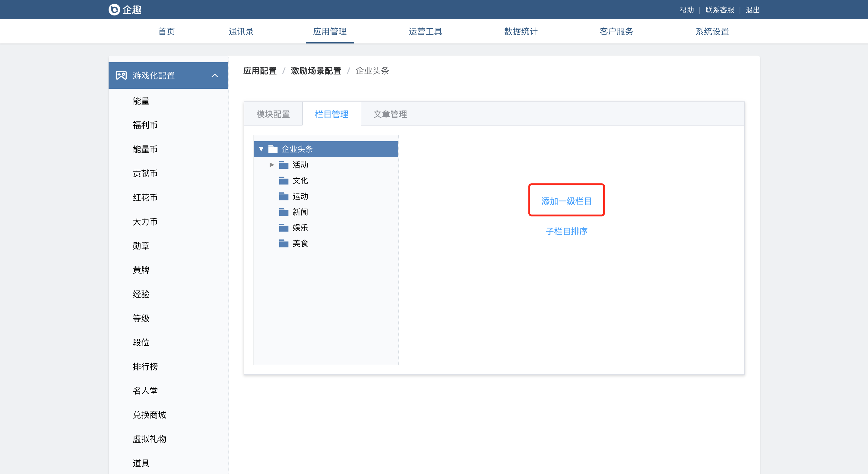The width and height of the screenshot is (868, 474).
Task: Click the folder icon next to 企业头条
Action: click(x=273, y=149)
